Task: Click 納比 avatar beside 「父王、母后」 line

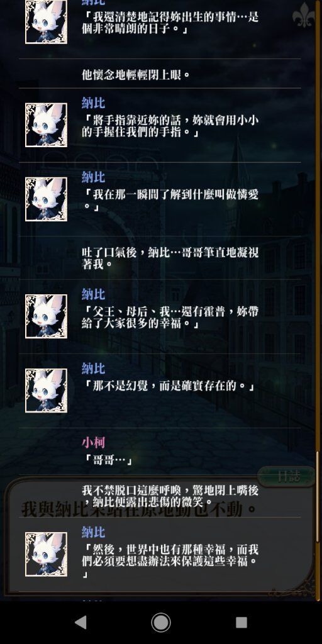Action: 46,316
